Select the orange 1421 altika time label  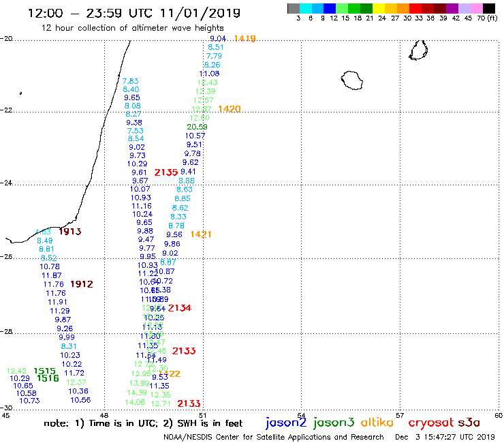tap(201, 234)
